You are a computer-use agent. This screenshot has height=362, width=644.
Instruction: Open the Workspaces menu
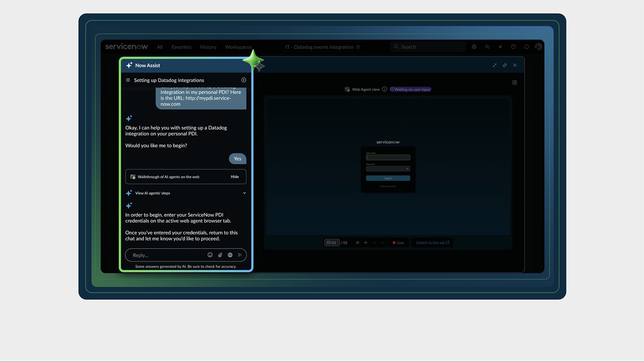(x=238, y=47)
